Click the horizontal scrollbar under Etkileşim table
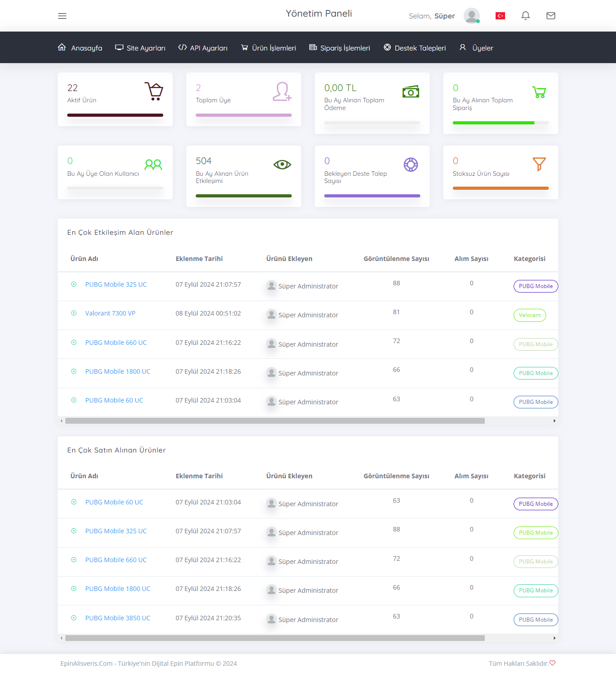This screenshot has height=673, width=616. click(275, 421)
